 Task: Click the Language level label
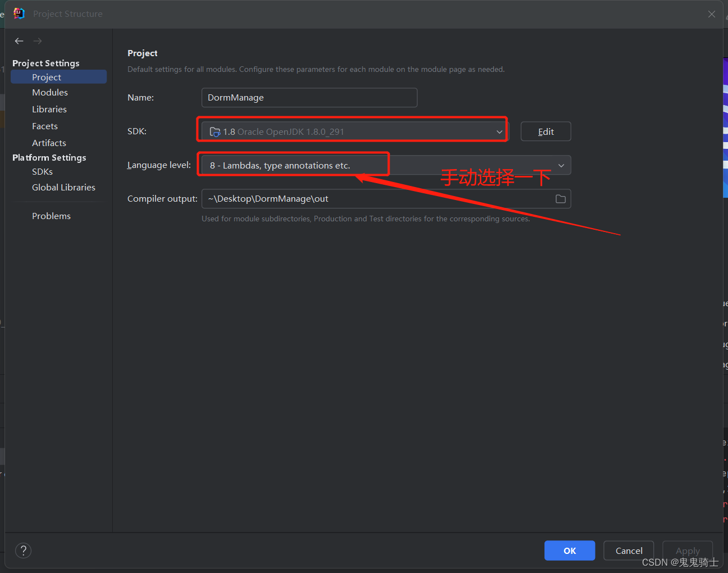click(159, 165)
